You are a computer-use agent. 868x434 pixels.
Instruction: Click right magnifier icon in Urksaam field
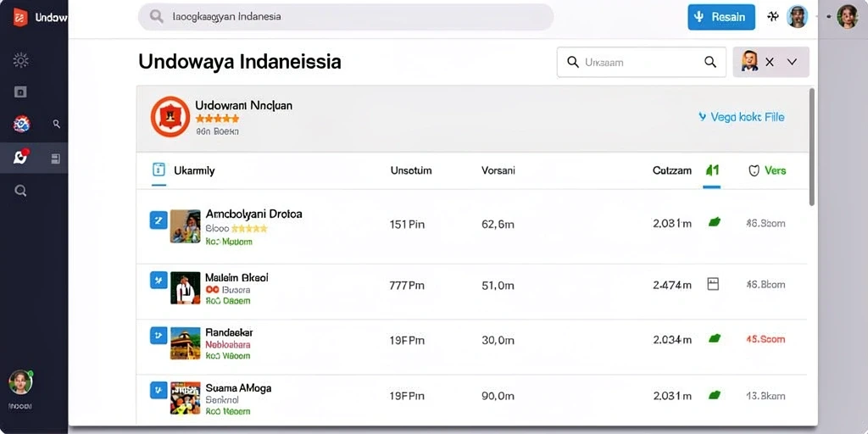pyautogui.click(x=710, y=62)
